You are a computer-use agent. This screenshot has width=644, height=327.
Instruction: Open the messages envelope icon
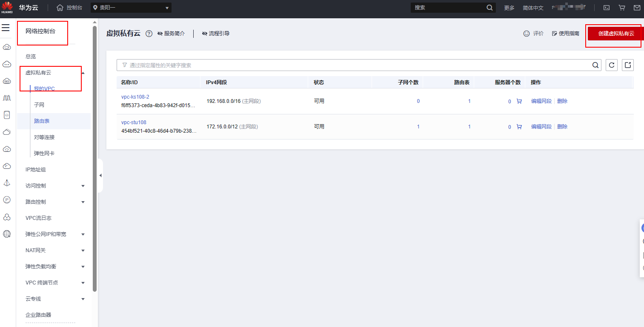coord(637,8)
